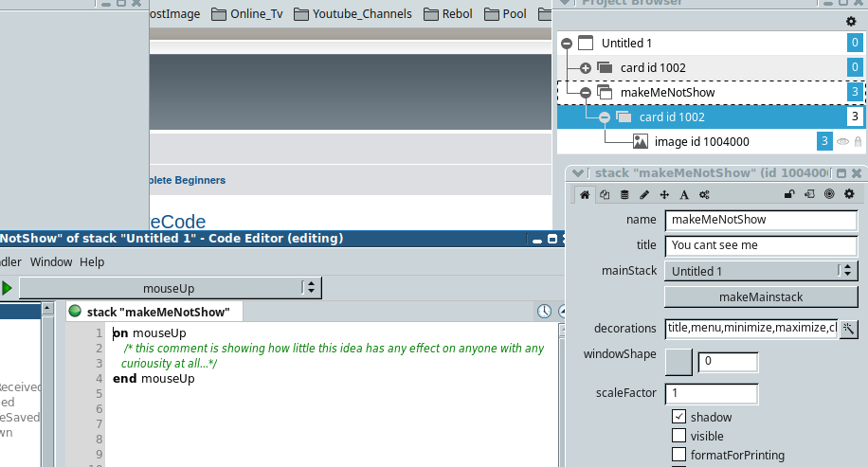Open the Colors pencil pane in inspector
The height and width of the screenshot is (467, 868).
pyautogui.click(x=644, y=194)
